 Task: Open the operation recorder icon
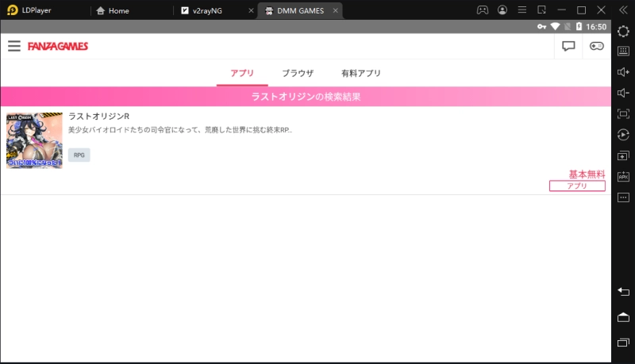[623, 135]
